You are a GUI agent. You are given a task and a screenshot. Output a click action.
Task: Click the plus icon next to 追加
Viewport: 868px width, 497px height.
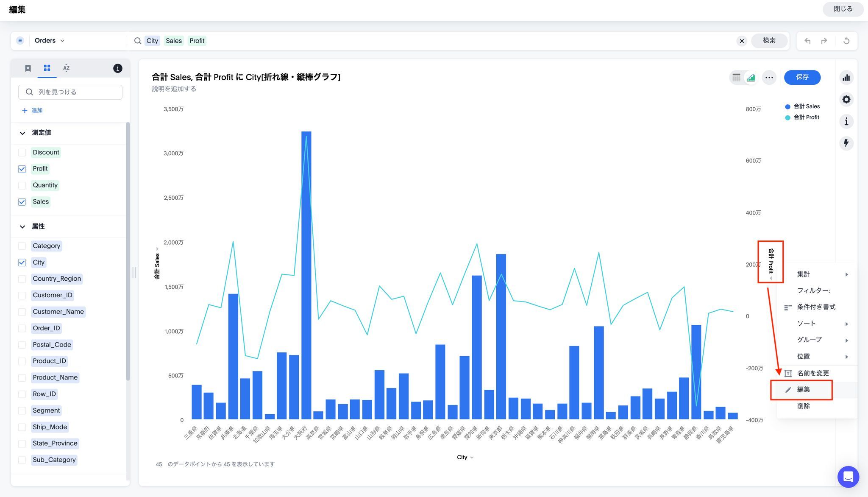(25, 111)
